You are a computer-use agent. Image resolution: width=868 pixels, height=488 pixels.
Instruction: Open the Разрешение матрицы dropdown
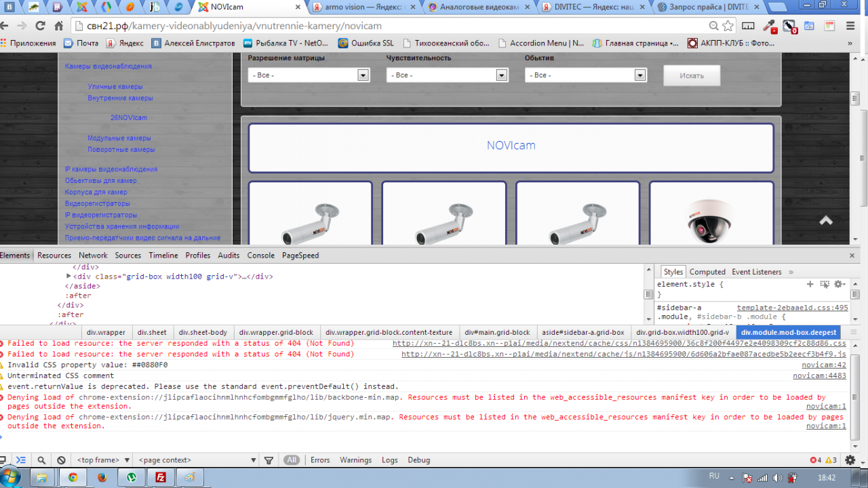point(309,75)
